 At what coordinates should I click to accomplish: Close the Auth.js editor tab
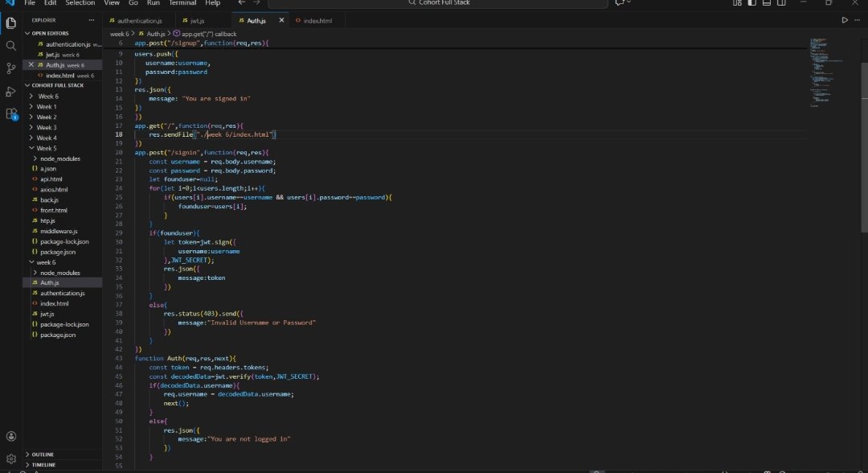tap(281, 20)
